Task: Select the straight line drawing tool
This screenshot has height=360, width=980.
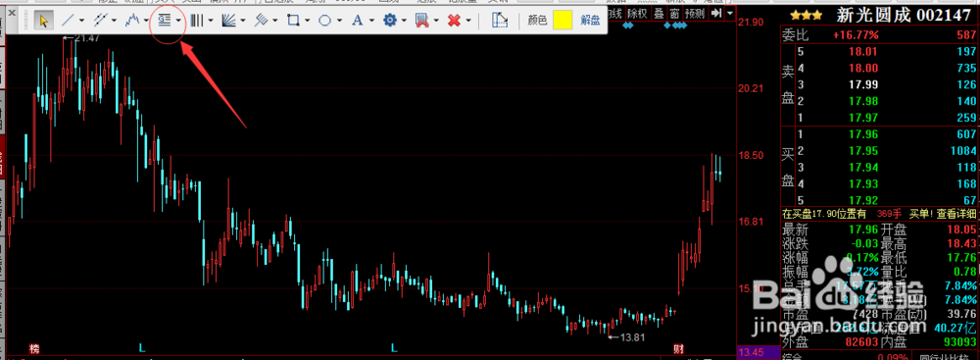Action: point(69,21)
